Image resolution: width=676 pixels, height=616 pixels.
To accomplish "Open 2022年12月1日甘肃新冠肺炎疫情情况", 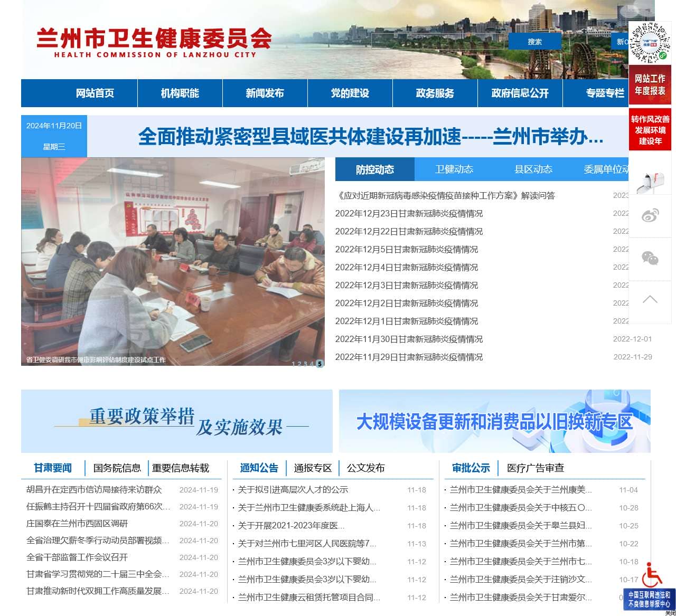I will point(407,321).
